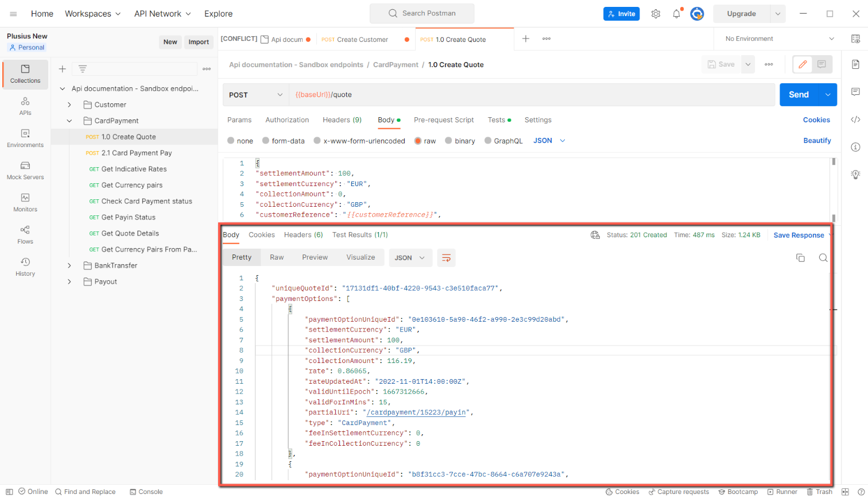
Task: Open the collections filter icon
Action: point(83,69)
